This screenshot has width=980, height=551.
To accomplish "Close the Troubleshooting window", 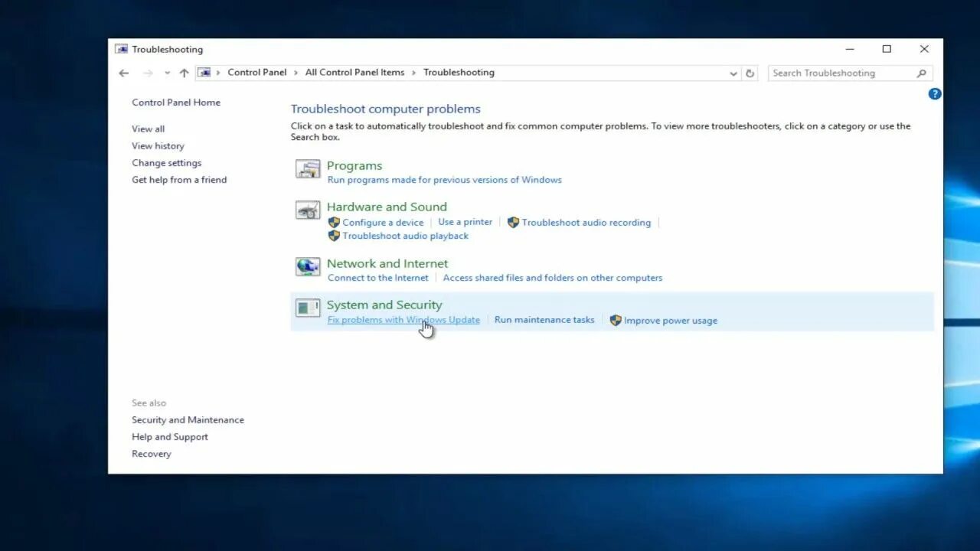I will pyautogui.click(x=924, y=49).
